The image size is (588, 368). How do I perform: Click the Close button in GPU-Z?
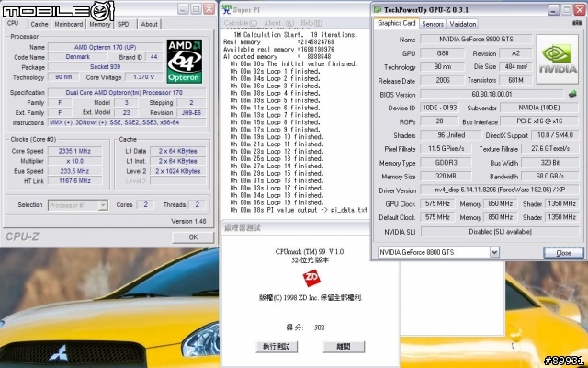point(563,253)
